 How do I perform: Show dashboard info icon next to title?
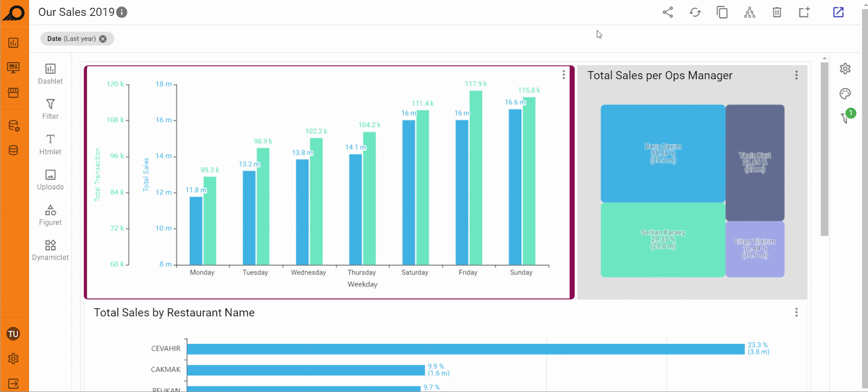pyautogui.click(x=122, y=12)
